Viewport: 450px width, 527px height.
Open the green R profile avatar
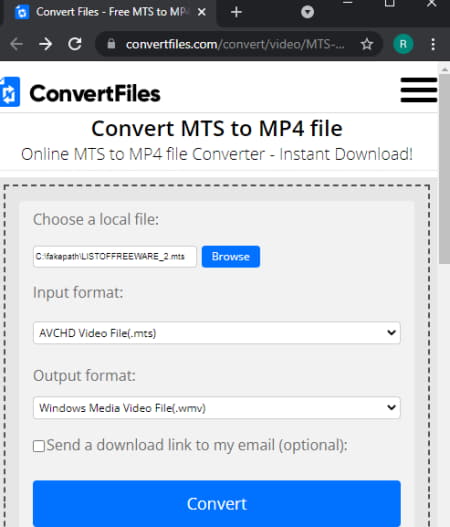tap(403, 44)
